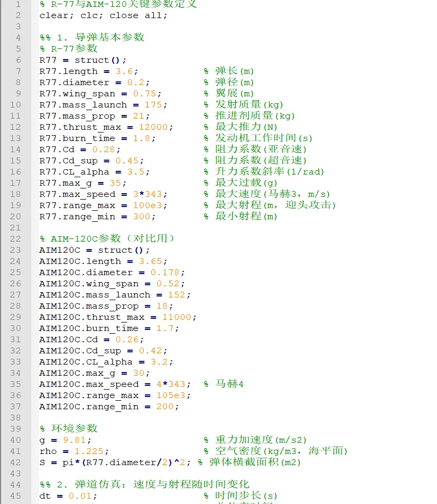This screenshot has width=437, height=504.
Task: Click 'R77.range_min = 300;' code
Action: (x=97, y=216)
